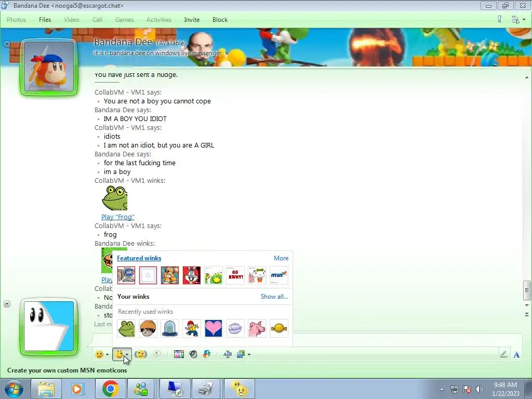
Task: Open the Files menu
Action: coord(45,20)
